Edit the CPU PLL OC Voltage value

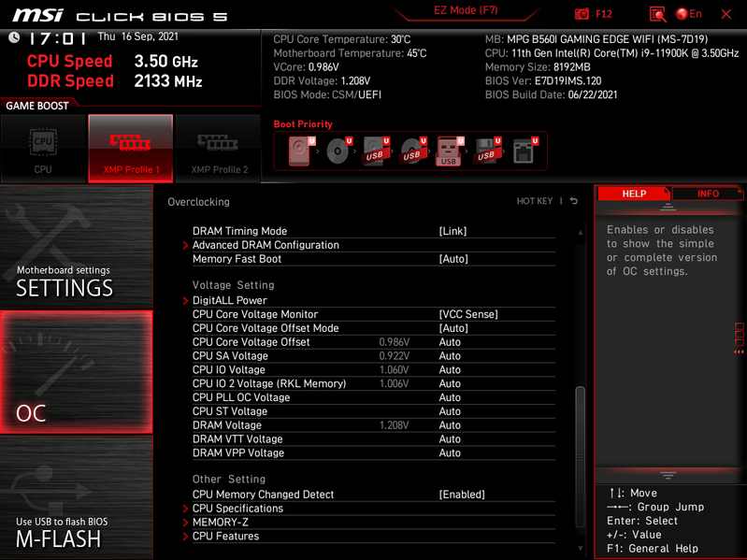[x=450, y=397]
